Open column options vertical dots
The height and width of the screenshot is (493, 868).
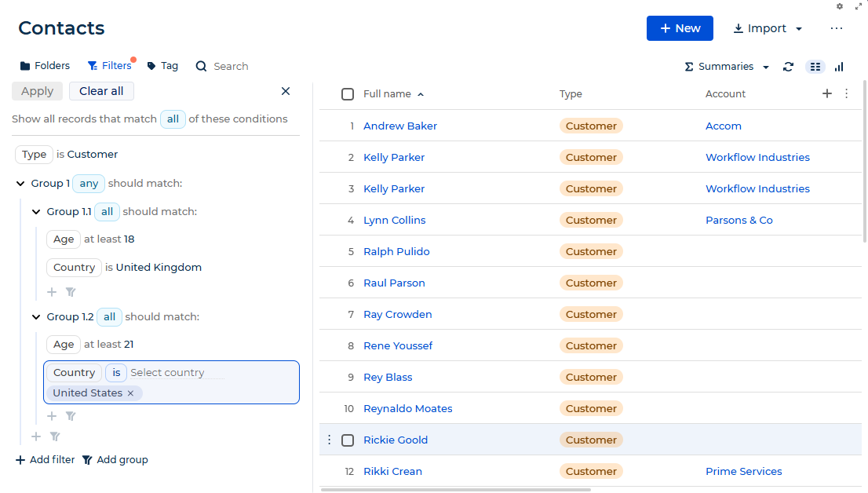click(x=846, y=93)
